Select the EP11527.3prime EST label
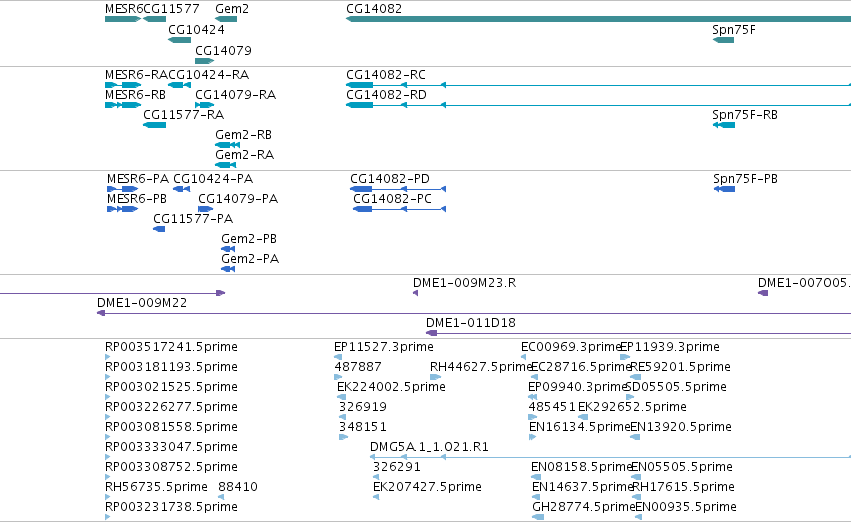The image size is (851, 522). pyautogui.click(x=384, y=347)
